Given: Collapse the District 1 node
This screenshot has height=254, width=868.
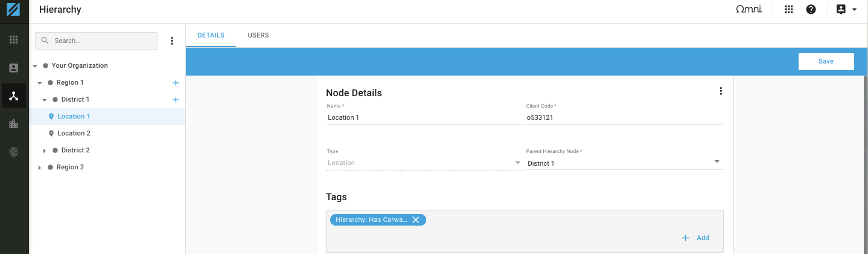Looking at the screenshot, I should point(45,100).
